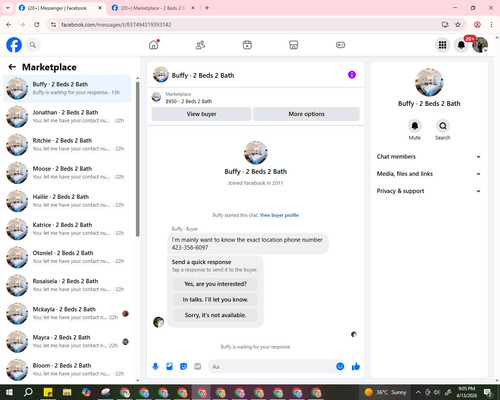
Task: Open the Hallie - 2 Beds 2 Bath chat
Action: tap(68, 201)
